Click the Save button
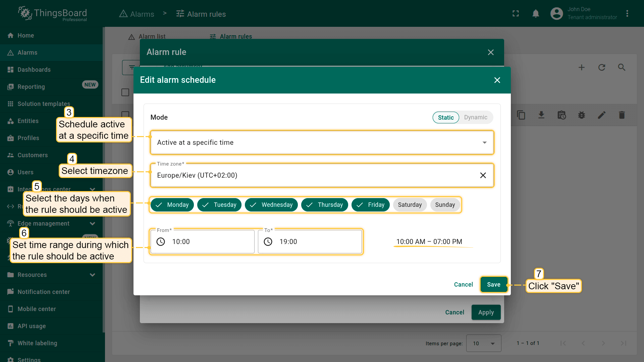Viewport: 644px width, 362px height. [x=493, y=285]
